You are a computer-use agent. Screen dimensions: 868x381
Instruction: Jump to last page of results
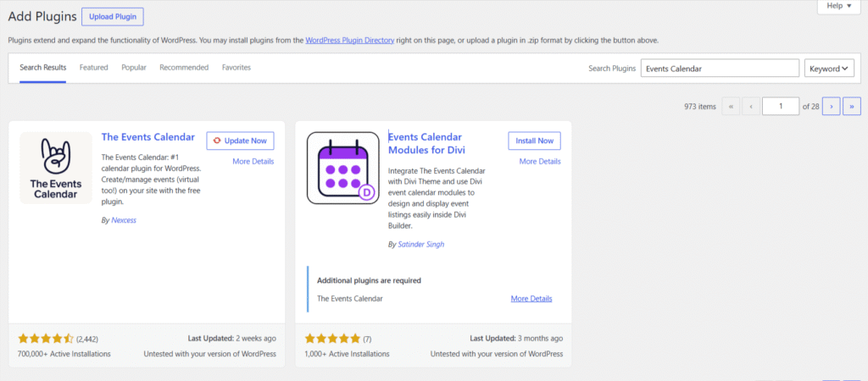(851, 106)
